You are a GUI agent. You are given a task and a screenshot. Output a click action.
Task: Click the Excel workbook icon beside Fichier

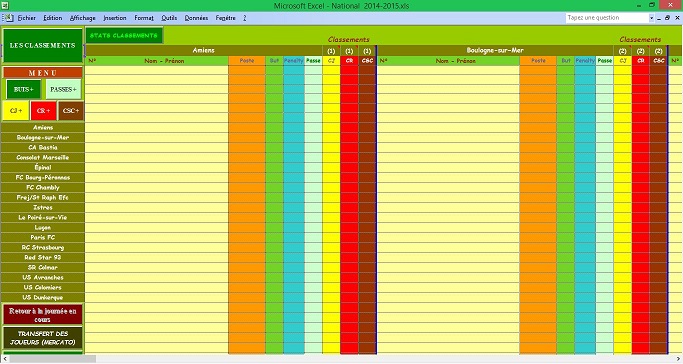(7, 18)
